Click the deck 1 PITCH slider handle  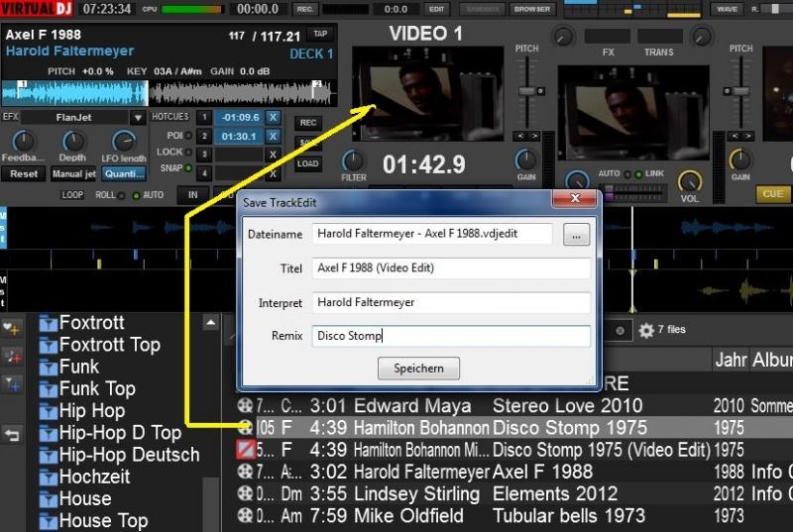point(527,91)
